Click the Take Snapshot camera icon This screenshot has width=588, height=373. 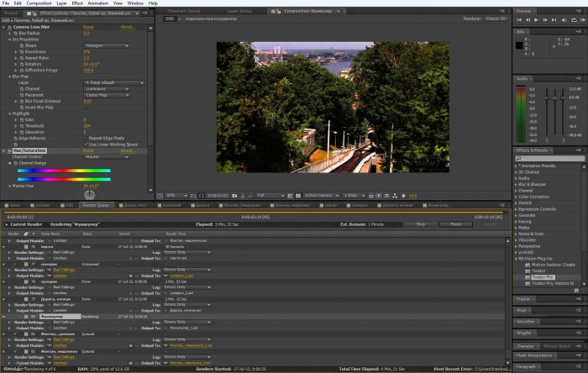pos(234,196)
